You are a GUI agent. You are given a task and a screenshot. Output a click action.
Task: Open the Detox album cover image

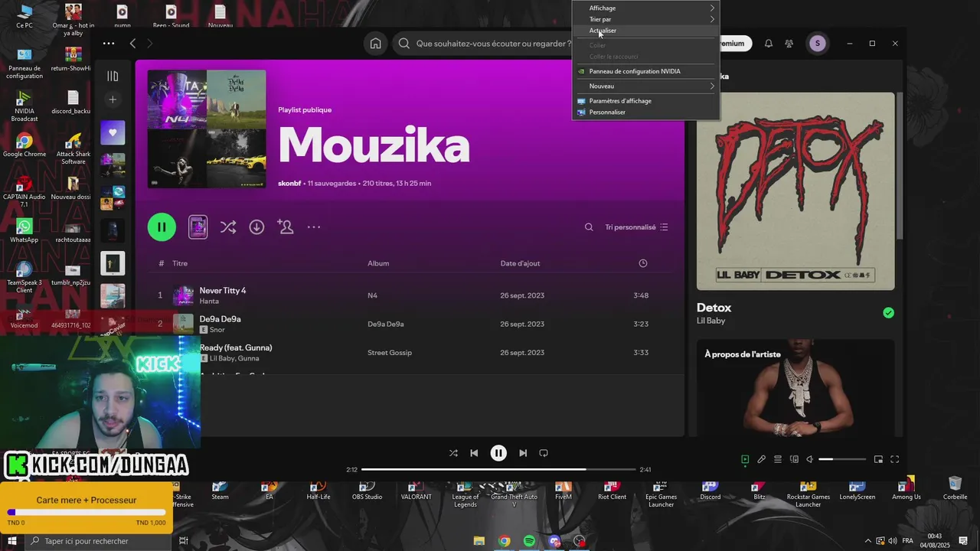pos(795,191)
